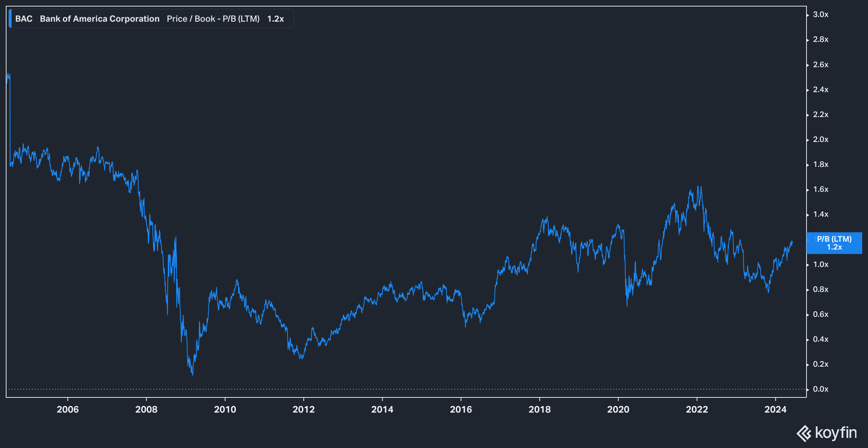
Task: Click the 2008 x-axis label
Action: click(146, 409)
